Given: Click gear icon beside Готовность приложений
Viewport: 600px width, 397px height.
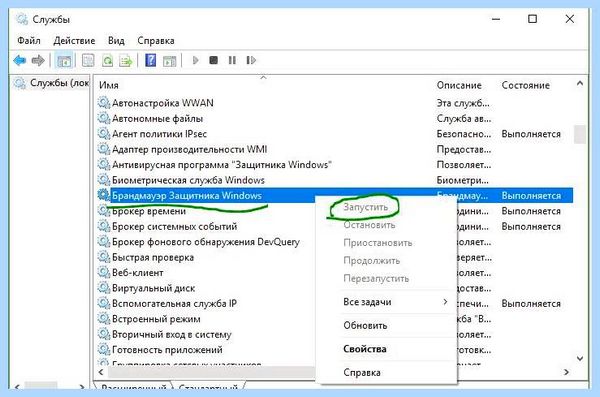Looking at the screenshot, I should click(103, 350).
